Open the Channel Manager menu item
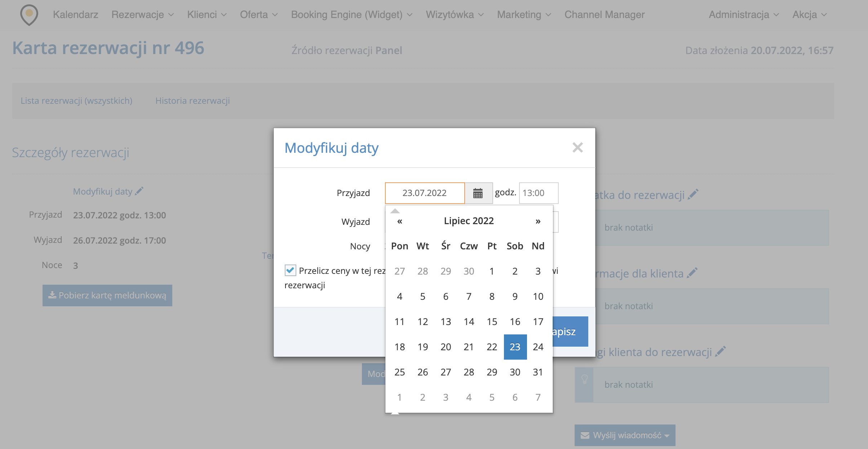This screenshot has height=449, width=868. pyautogui.click(x=604, y=15)
